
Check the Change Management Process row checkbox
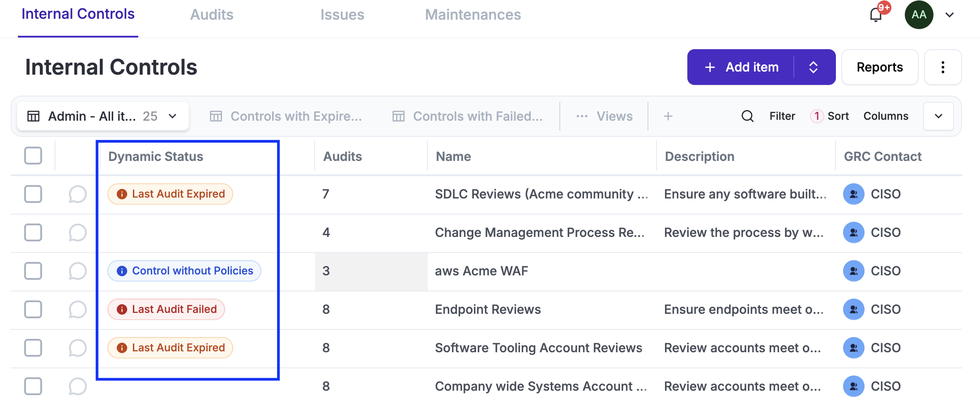click(33, 232)
